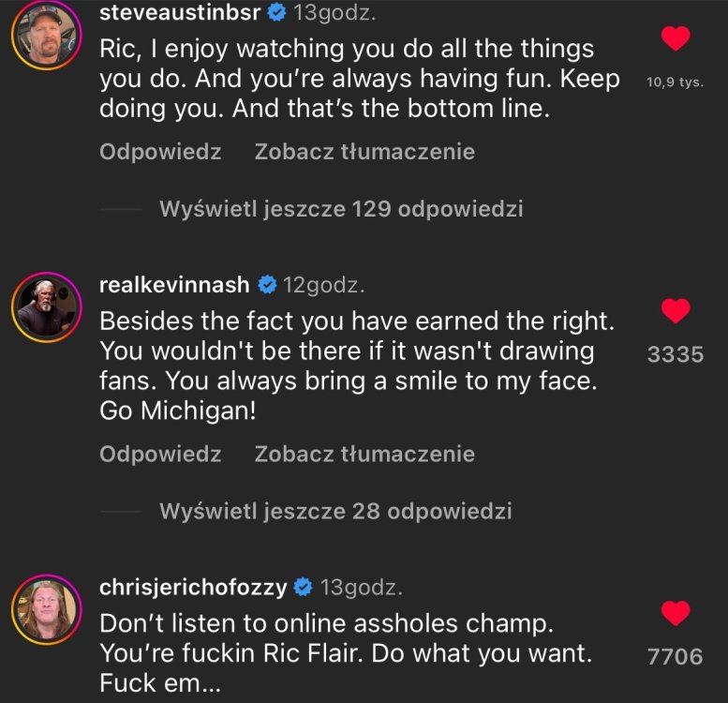Viewport: 728px width, 703px height.
Task: Toggle the heart on realkevinnash's comment
Action: click(x=676, y=309)
